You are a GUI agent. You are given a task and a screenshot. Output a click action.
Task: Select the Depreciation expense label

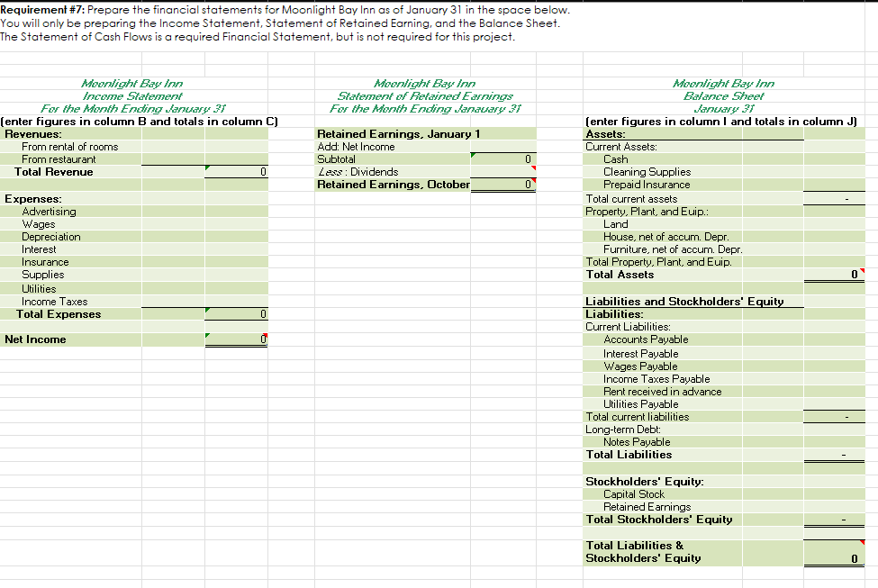pyautogui.click(x=51, y=237)
